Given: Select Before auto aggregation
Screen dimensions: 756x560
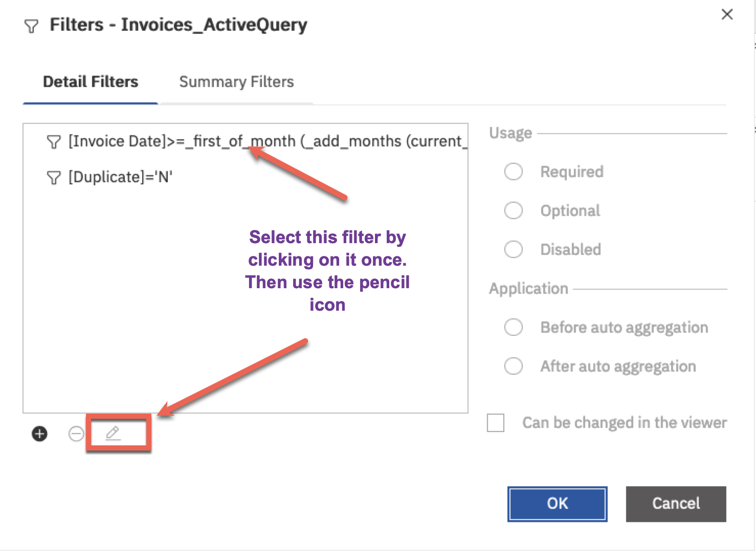Looking at the screenshot, I should coord(514,327).
